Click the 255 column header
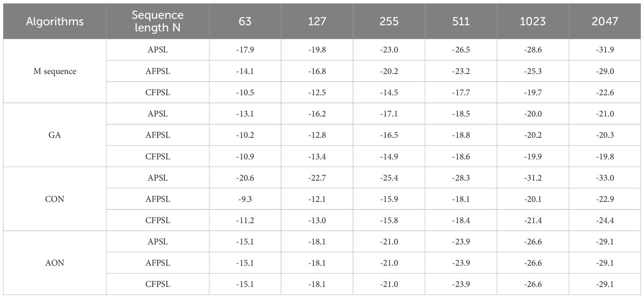644x298 pixels. pyautogui.click(x=389, y=22)
